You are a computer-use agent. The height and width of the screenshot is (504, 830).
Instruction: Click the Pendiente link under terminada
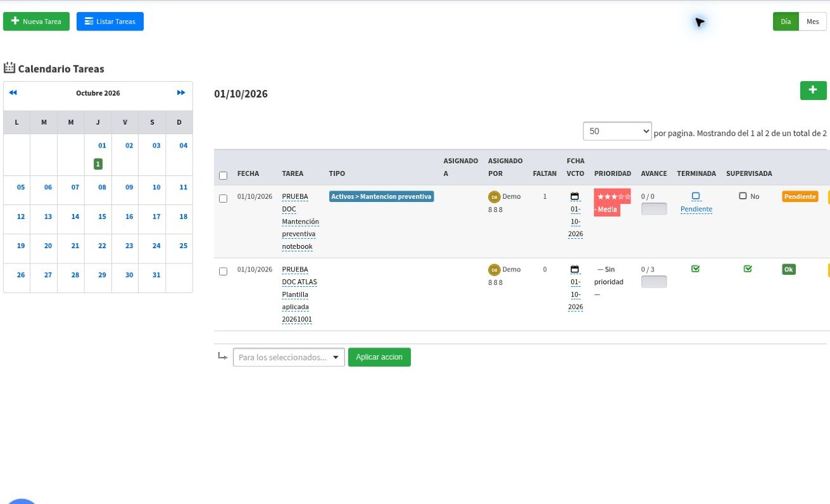696,209
